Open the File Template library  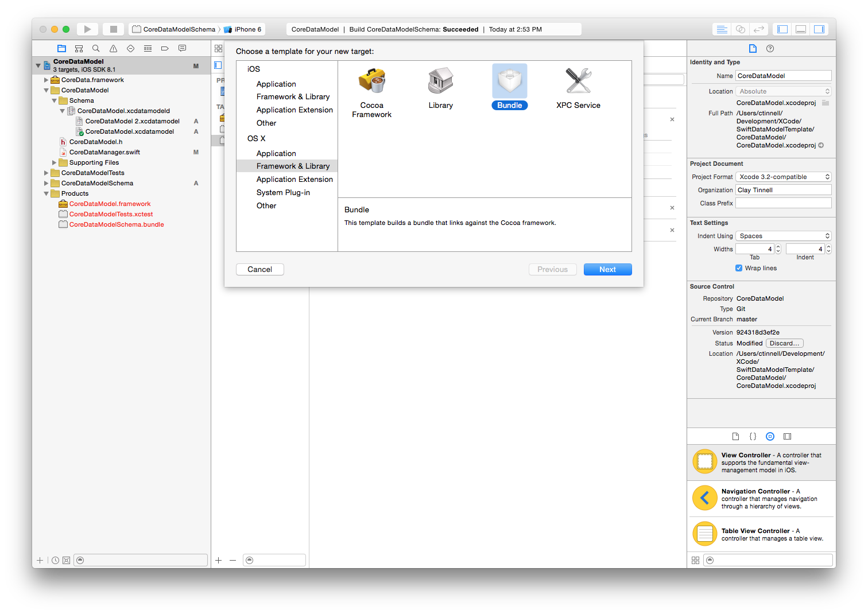(735, 437)
